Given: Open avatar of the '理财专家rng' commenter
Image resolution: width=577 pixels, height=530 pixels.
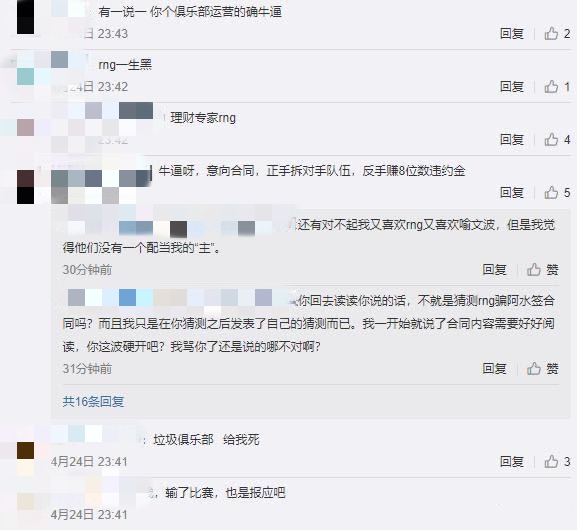Looking at the screenshot, I should (x=25, y=127).
